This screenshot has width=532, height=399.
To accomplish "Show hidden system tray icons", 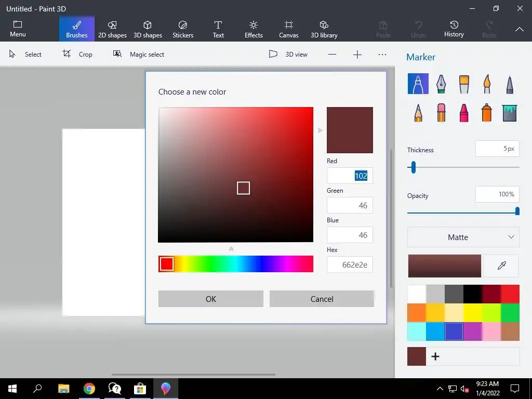I will coord(440,389).
